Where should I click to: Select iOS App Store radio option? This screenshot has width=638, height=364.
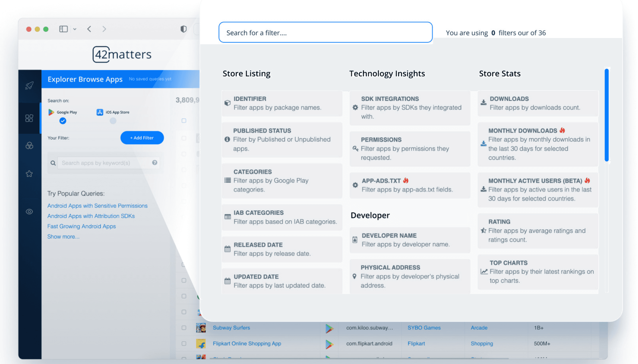point(113,121)
